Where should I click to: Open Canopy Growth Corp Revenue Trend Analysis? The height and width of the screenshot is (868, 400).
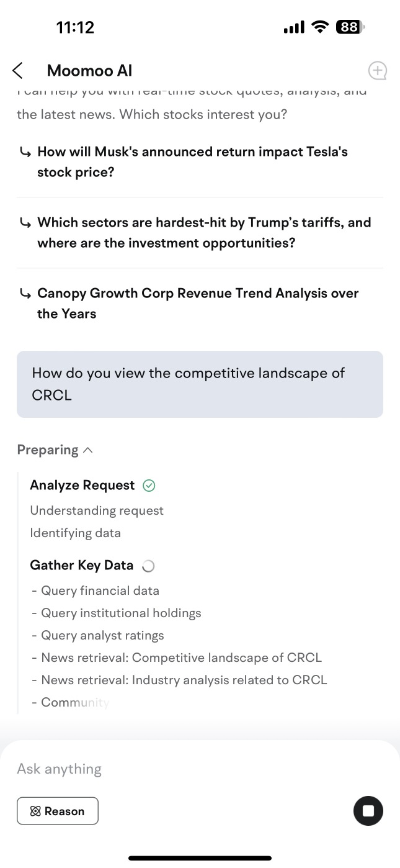198,304
